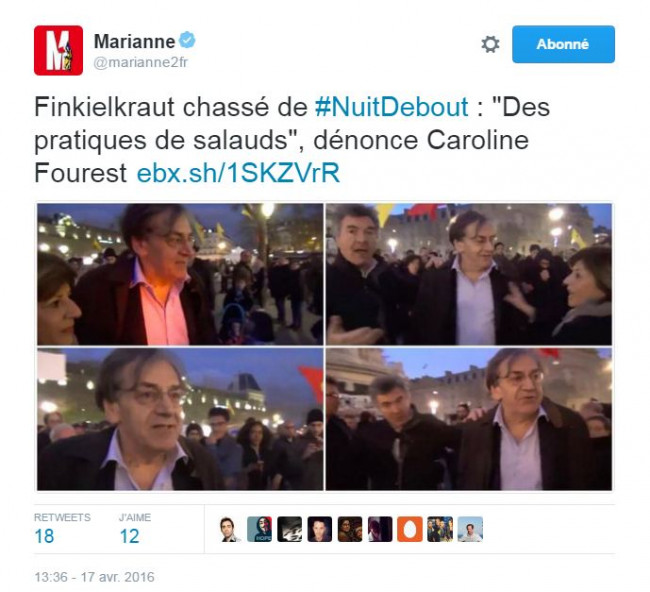Open the last avatar with man in white shirt
650x592 pixels.
click(471, 529)
